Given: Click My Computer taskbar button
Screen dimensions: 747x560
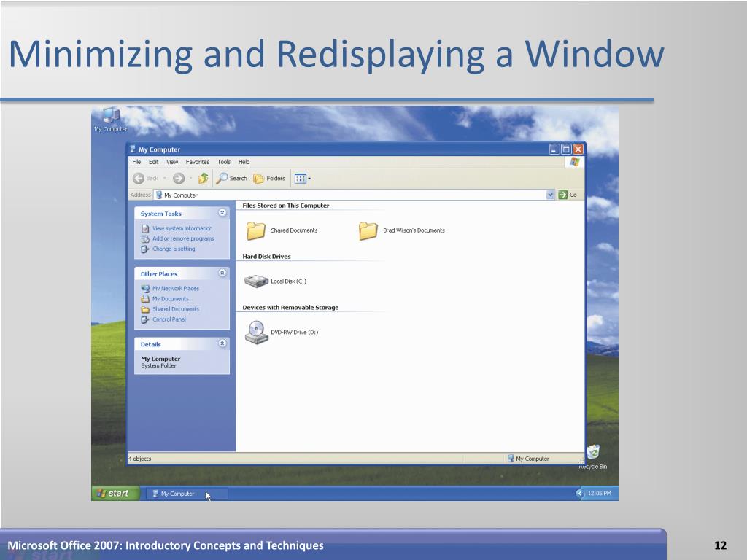Looking at the screenshot, I should 186,494.
